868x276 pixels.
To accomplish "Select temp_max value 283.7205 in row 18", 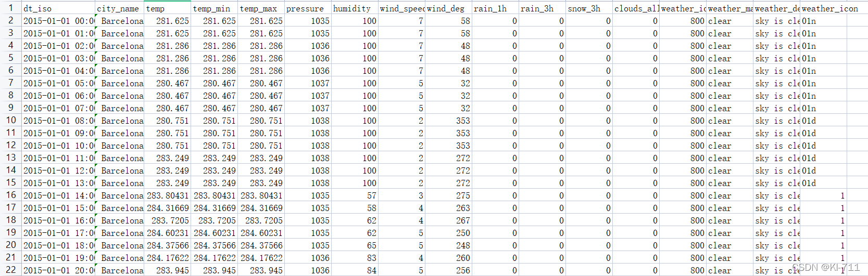I will click(261, 220).
